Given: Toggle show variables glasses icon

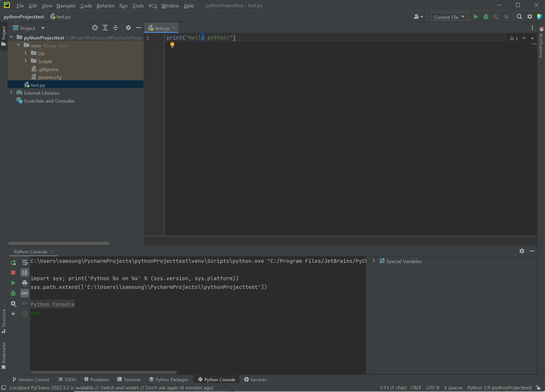Looking at the screenshot, I should tap(25, 293).
